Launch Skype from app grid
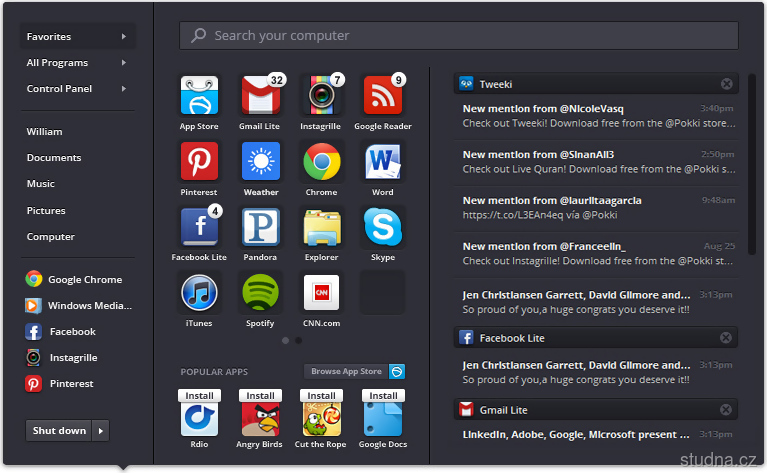 [383, 226]
